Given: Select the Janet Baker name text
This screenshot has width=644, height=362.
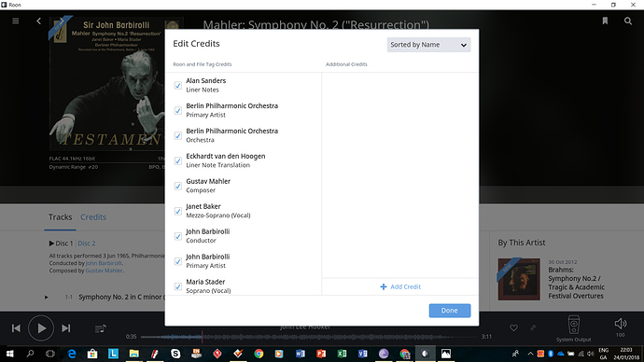Looking at the screenshot, I should click(203, 206).
